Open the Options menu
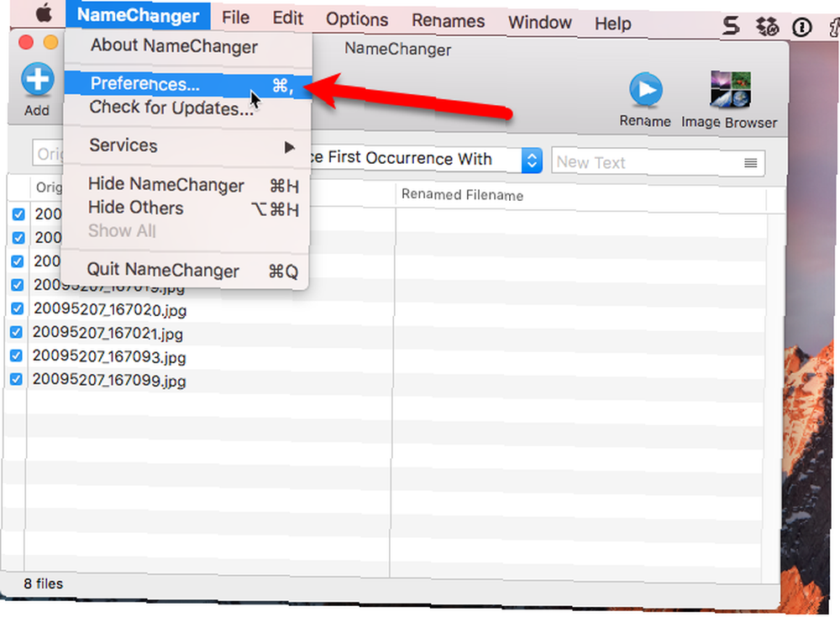840x617 pixels. tap(357, 20)
